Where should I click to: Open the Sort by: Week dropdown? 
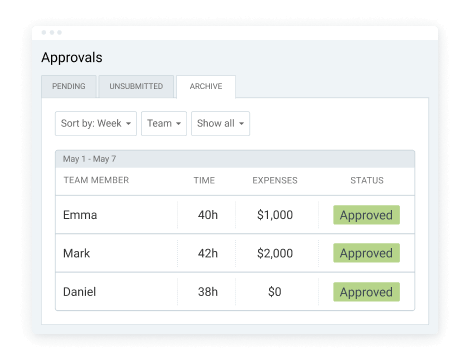[96, 123]
